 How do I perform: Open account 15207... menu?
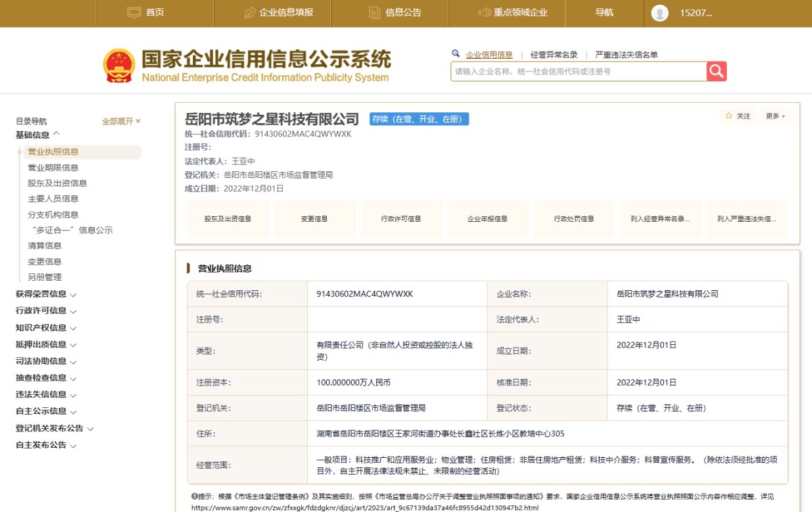(696, 13)
